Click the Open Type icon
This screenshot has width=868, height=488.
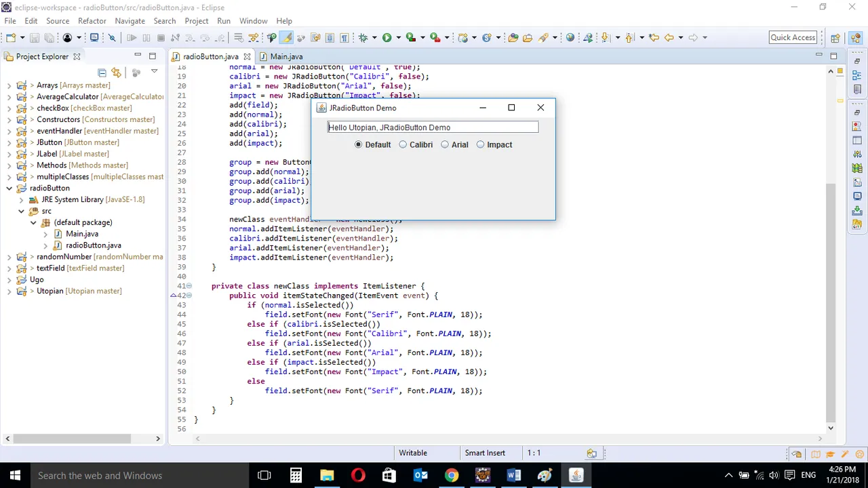tap(513, 38)
